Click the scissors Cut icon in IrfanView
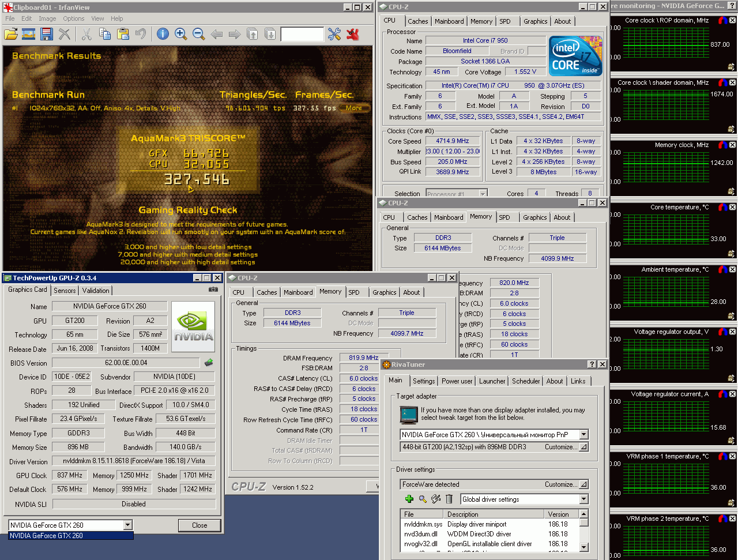Viewport: 738px width, 560px height. (x=86, y=34)
